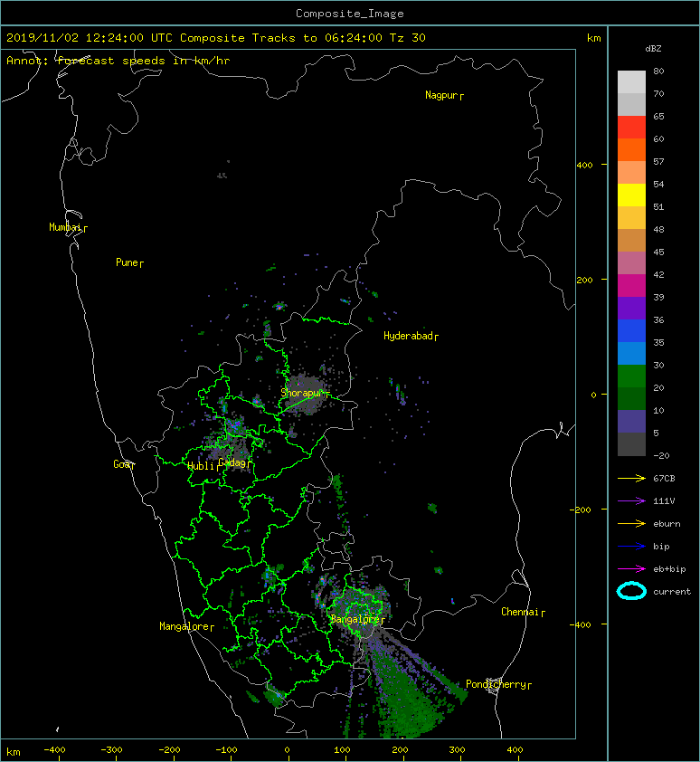The height and width of the screenshot is (762, 700).
Task: Click the 400 tick on vertical axis
Action: [x=585, y=166]
